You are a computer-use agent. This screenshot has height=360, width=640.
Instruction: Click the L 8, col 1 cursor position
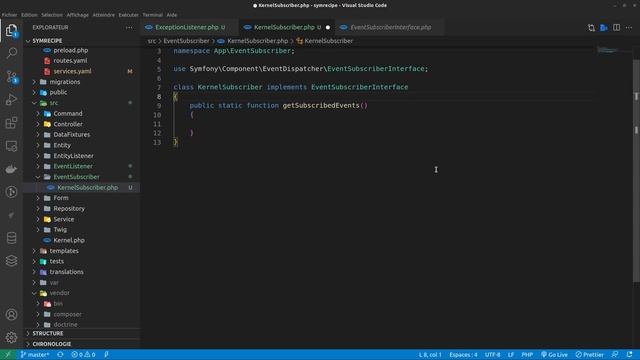pos(430,355)
